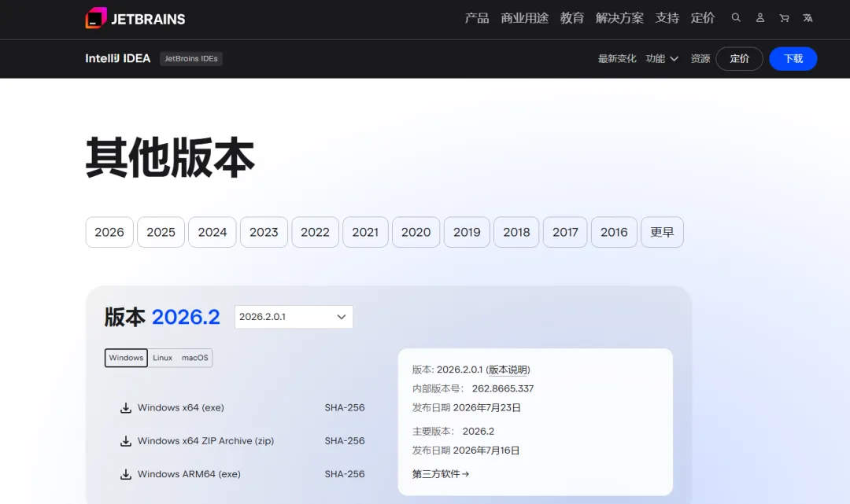Select the 2017 year tab

[x=565, y=232]
